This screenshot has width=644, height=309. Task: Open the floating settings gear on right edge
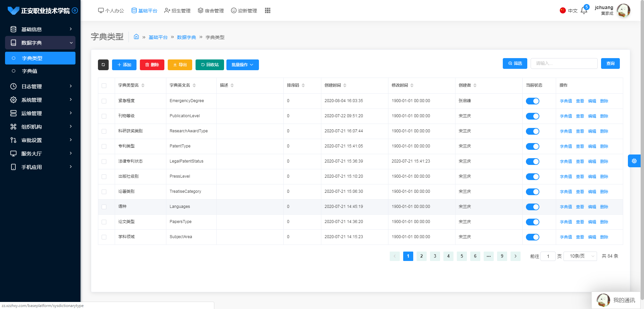coord(634,161)
